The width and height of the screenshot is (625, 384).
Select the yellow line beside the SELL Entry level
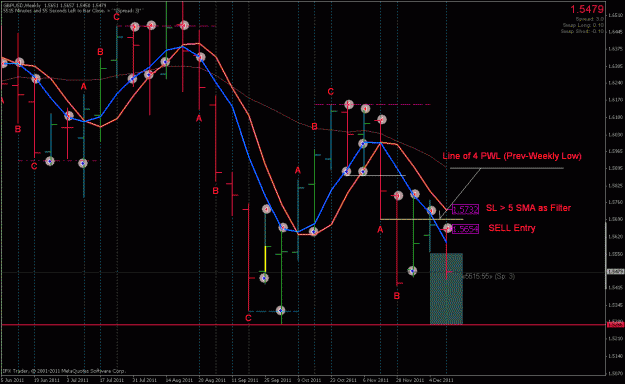point(422,219)
